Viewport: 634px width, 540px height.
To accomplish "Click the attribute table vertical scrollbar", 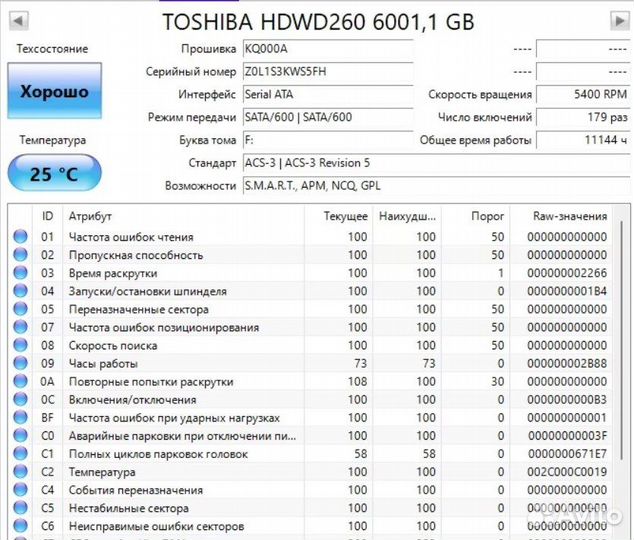I will click(x=621, y=340).
